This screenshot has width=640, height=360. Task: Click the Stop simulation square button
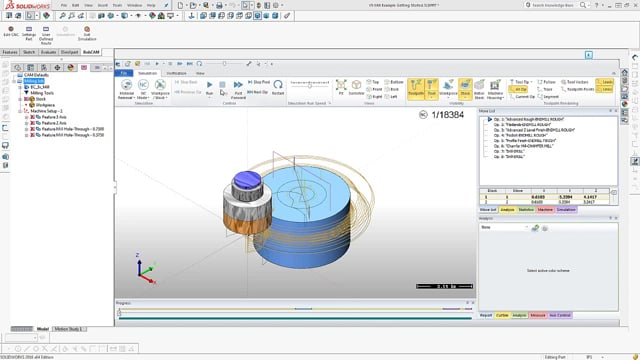coord(222,85)
